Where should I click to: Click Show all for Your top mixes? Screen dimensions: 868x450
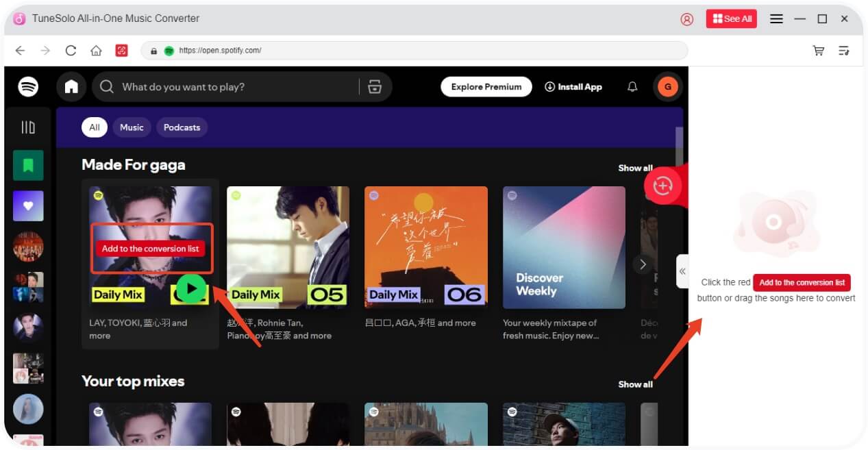click(635, 384)
